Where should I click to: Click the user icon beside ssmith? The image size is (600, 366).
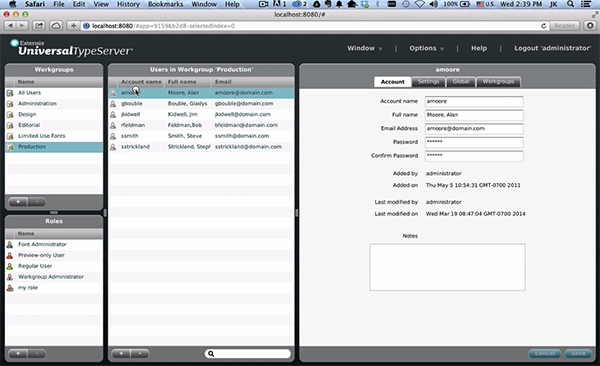(x=113, y=136)
